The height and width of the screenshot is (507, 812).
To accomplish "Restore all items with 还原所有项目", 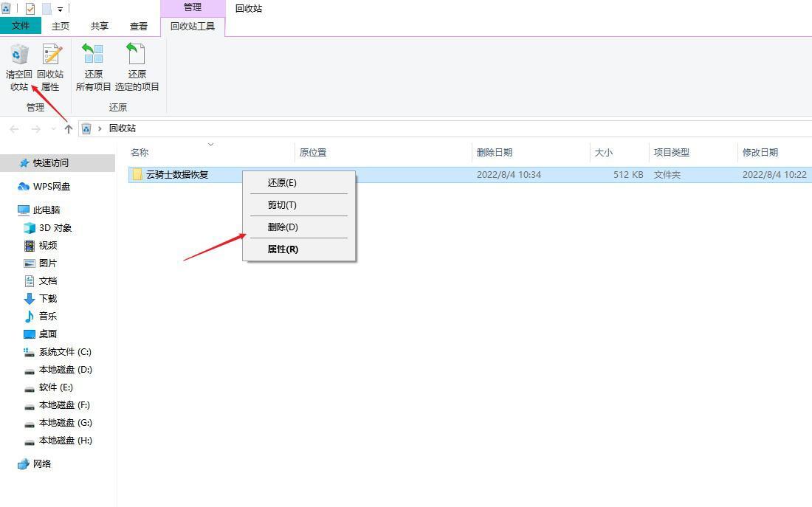I will pyautogui.click(x=93, y=67).
